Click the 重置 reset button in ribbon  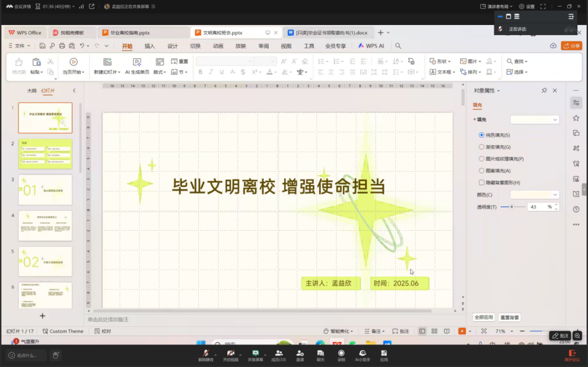click(180, 61)
